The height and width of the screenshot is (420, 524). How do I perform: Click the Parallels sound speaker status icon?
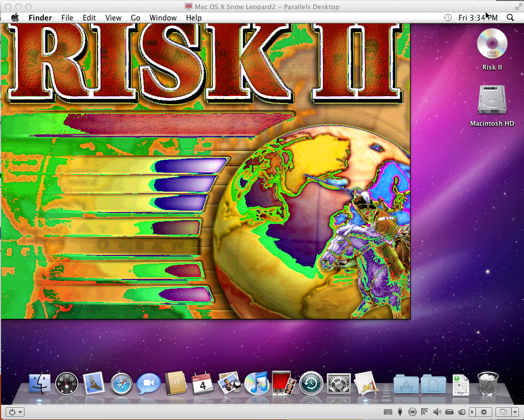click(437, 412)
